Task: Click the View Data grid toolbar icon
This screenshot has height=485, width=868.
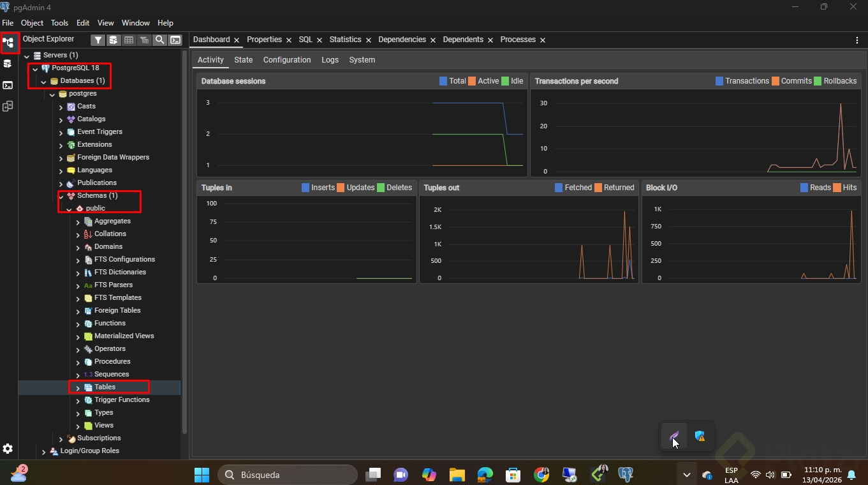Action: [129, 40]
